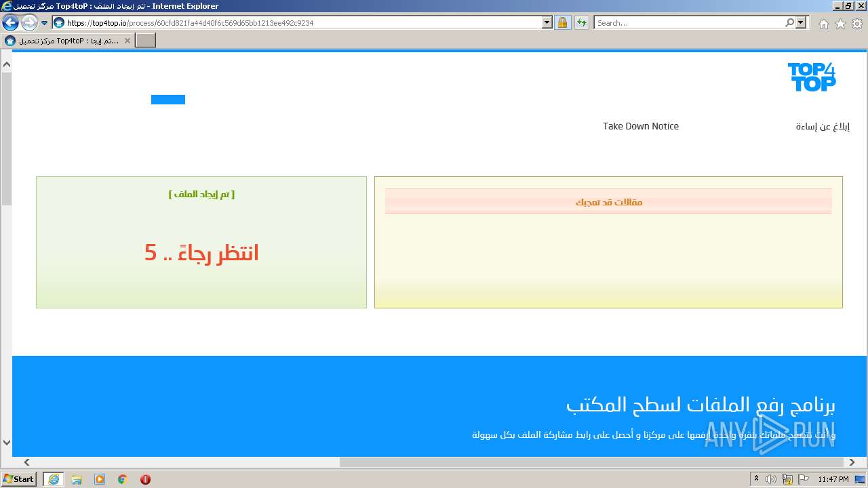Click the vertical scrollbar down arrow
868x488 pixels.
coord(7,443)
